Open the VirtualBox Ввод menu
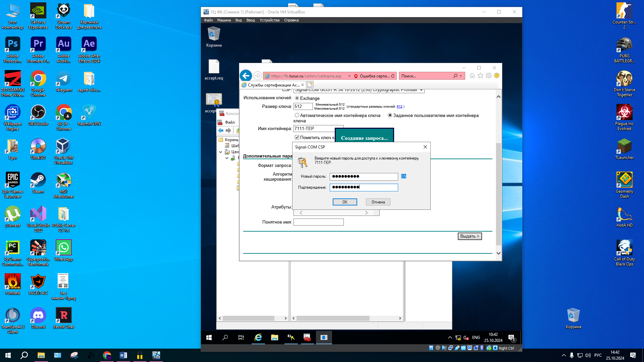The height and width of the screenshot is (362, 644). click(251, 20)
